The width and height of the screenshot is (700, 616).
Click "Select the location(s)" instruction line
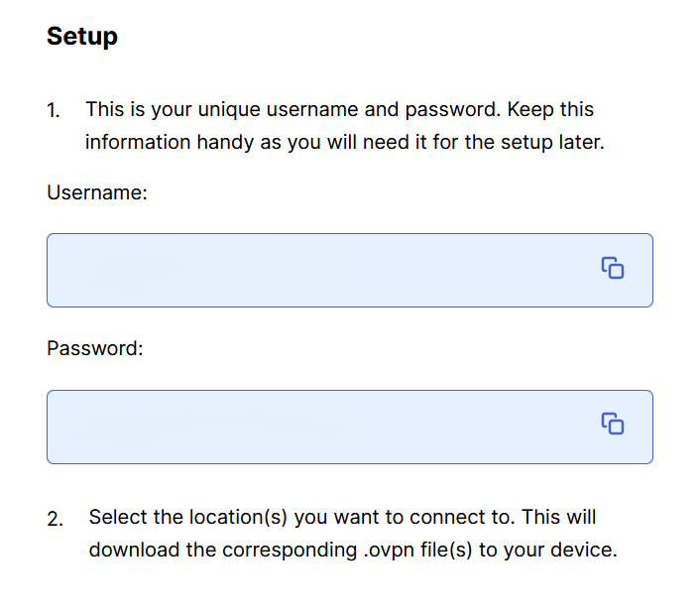(342, 517)
